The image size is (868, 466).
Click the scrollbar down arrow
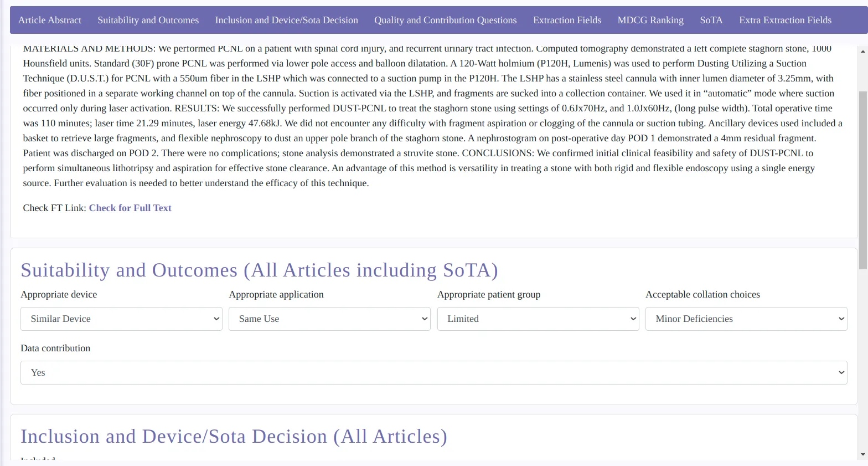(862, 455)
